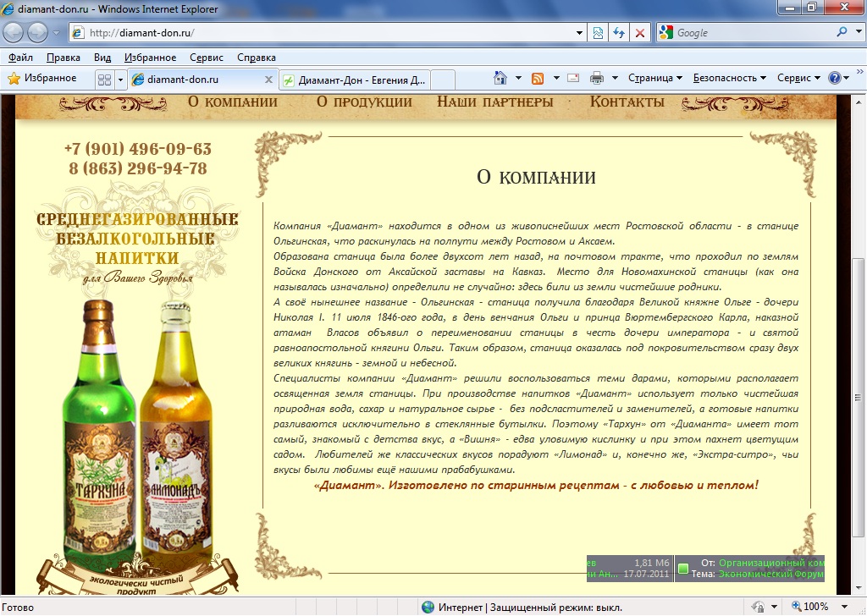Refresh the page with the Refresh icon

(619, 33)
